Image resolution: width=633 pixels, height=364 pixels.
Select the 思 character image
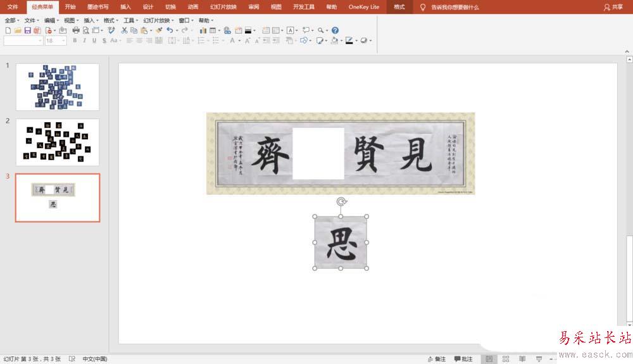[x=341, y=242]
